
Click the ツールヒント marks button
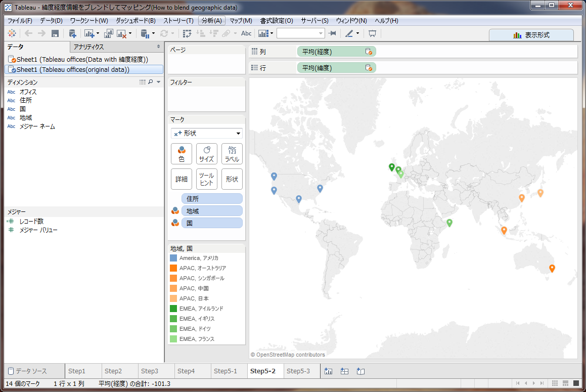click(207, 179)
